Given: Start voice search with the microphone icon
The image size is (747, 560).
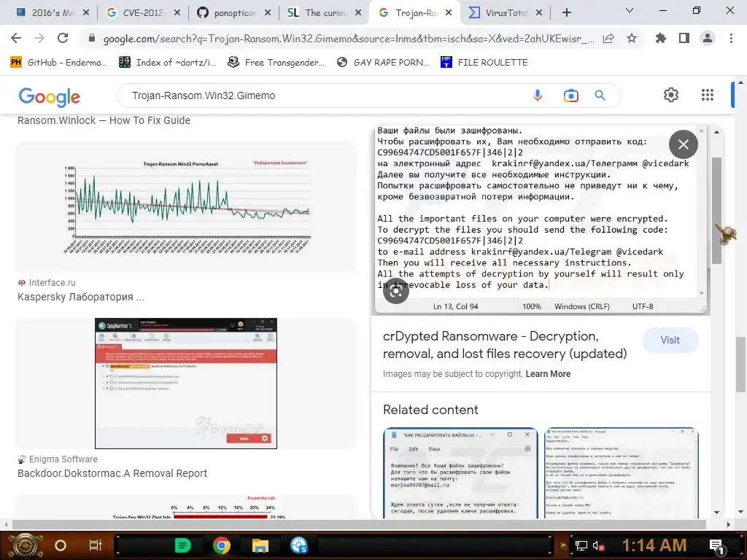Looking at the screenshot, I should [x=538, y=96].
